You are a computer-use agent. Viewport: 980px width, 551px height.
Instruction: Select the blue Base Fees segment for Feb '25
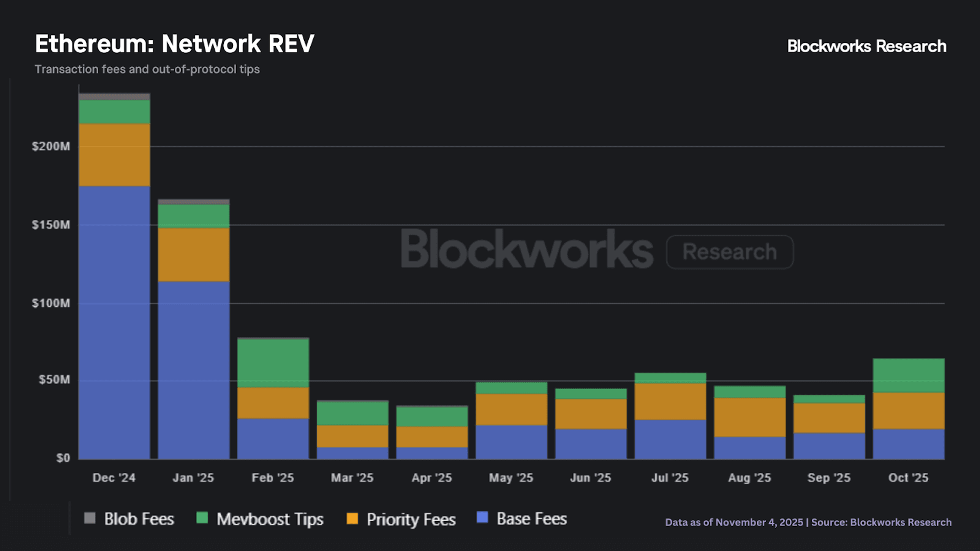click(273, 439)
